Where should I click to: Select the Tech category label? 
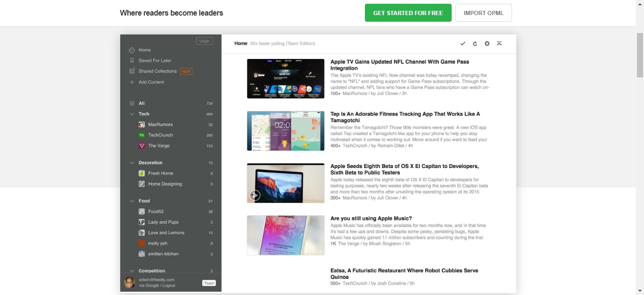pyautogui.click(x=144, y=114)
